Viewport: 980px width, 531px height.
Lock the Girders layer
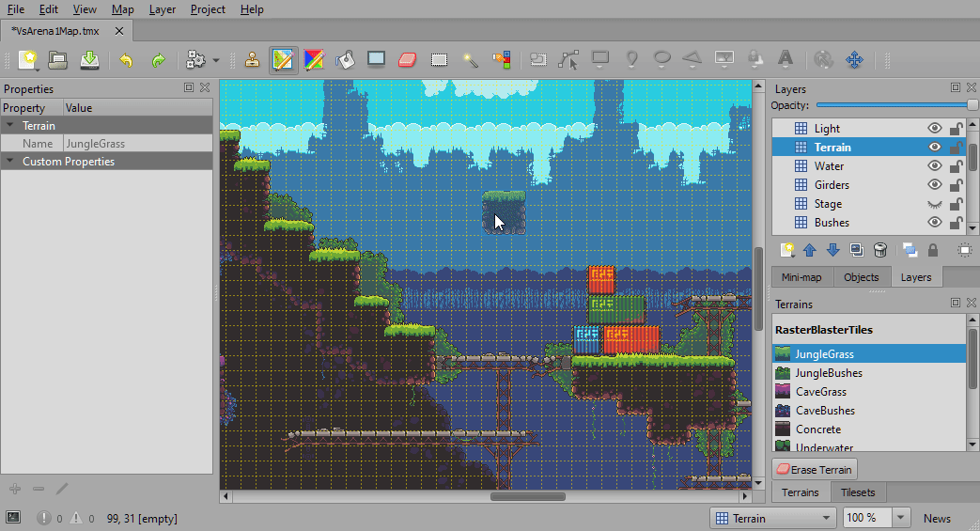pos(956,185)
